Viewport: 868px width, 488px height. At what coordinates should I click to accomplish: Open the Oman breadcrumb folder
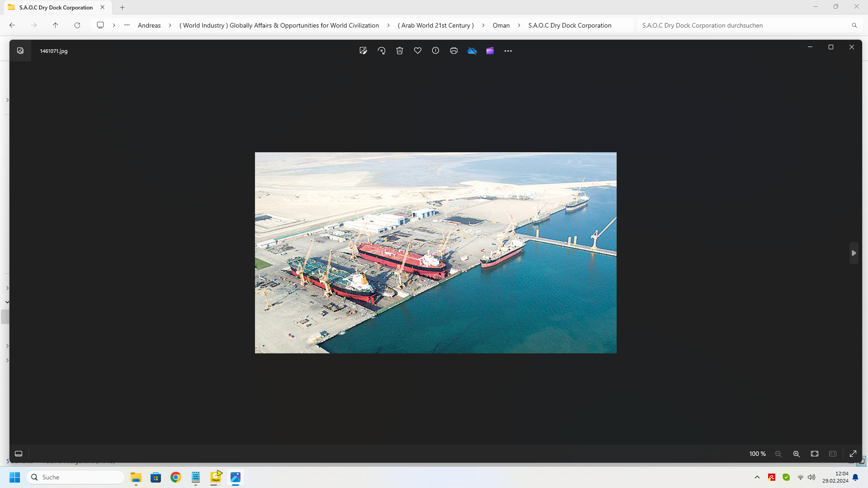pyautogui.click(x=501, y=25)
